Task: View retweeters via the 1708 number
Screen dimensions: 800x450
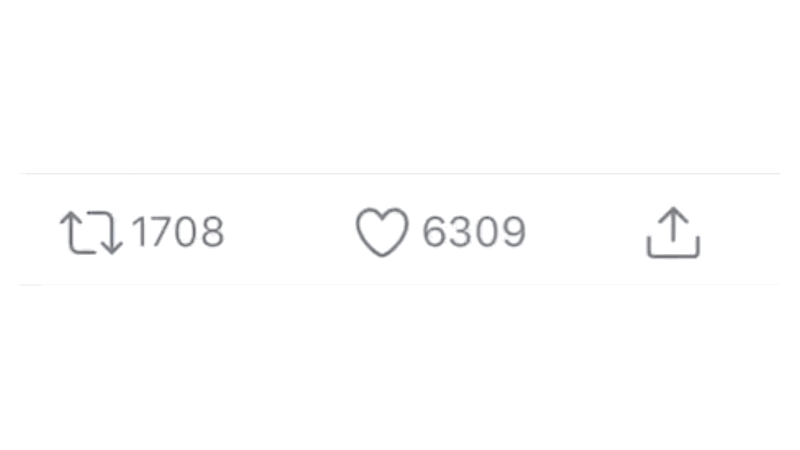Action: click(x=178, y=232)
